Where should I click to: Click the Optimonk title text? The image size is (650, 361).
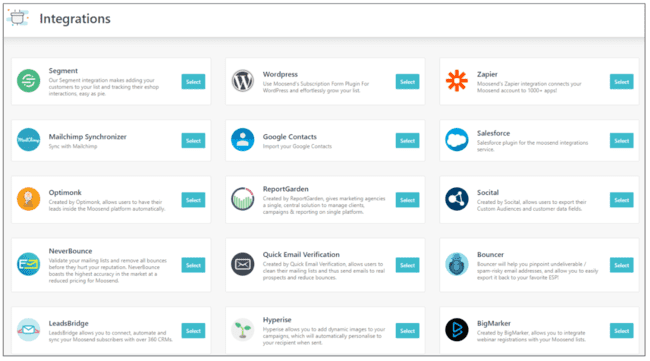[x=65, y=192]
